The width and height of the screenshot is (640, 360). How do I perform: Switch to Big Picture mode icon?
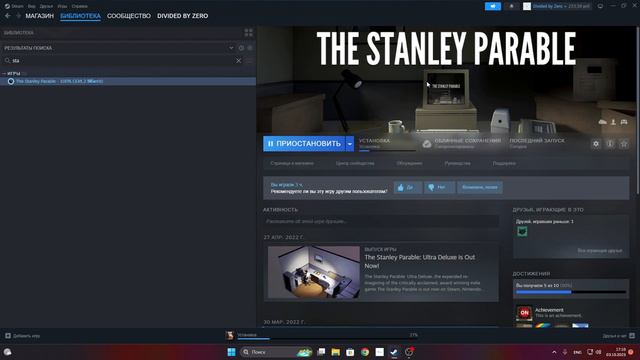tap(600, 6)
